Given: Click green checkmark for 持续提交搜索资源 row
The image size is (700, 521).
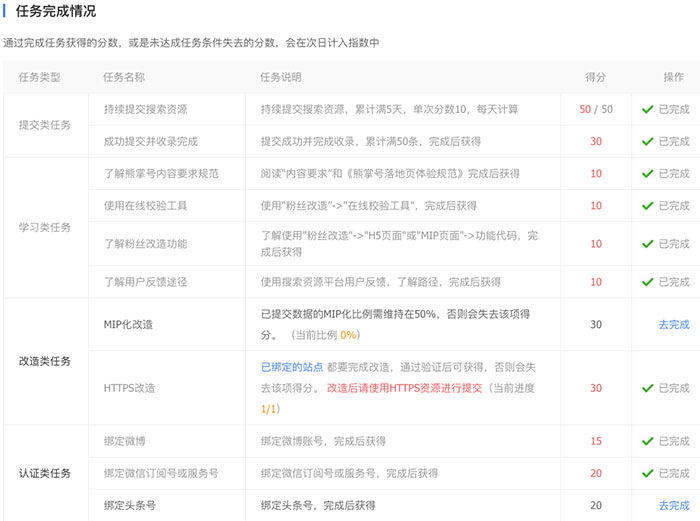Looking at the screenshot, I should click(648, 109).
